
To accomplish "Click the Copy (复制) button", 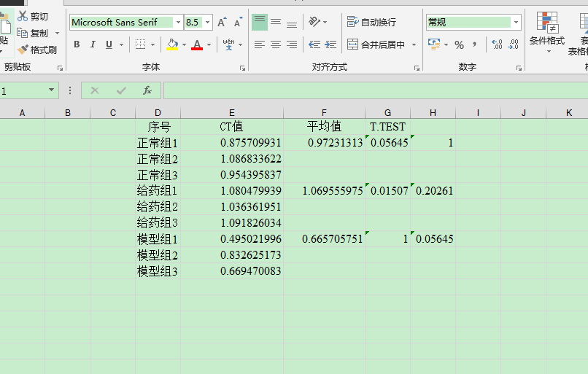I will pyautogui.click(x=33, y=33).
